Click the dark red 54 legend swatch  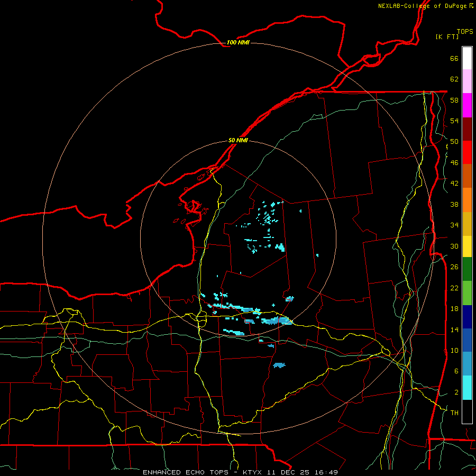(x=467, y=129)
